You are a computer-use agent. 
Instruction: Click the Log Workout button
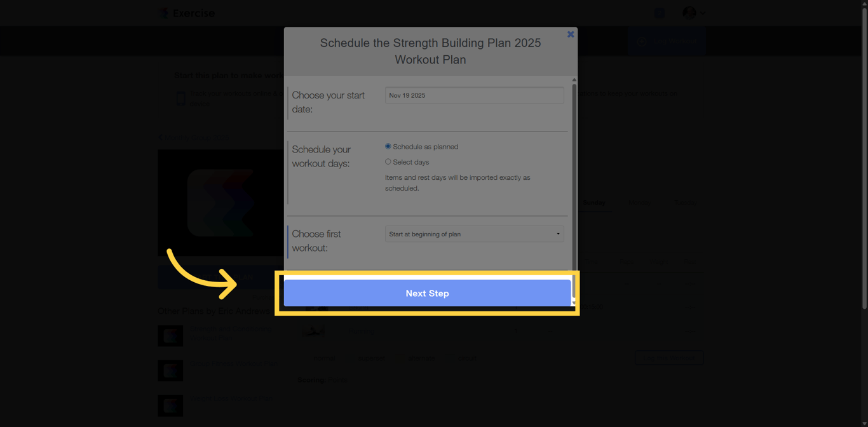point(675,41)
